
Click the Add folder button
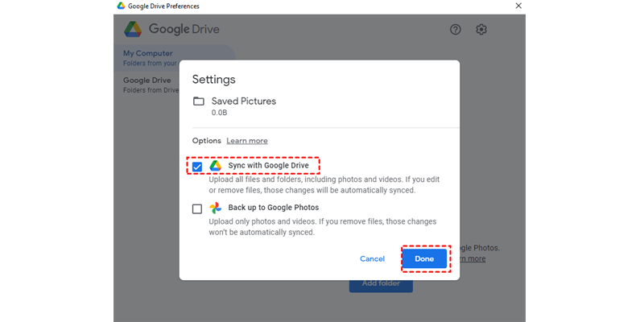pos(381,283)
